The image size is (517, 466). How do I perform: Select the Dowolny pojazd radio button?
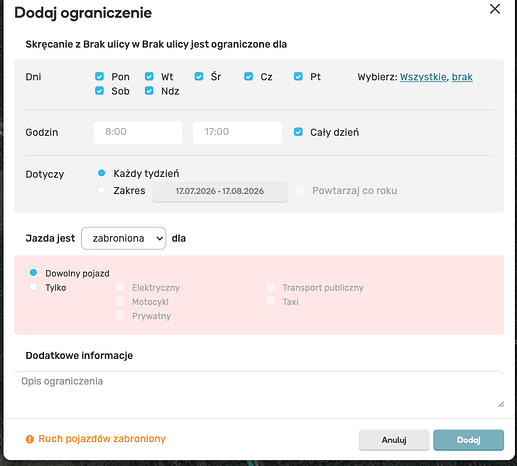pyautogui.click(x=33, y=273)
